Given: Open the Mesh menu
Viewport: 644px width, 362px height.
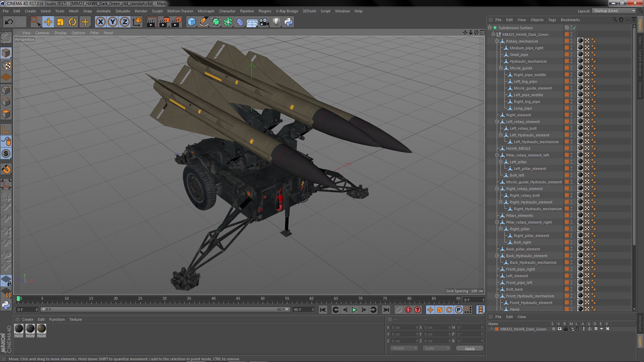Looking at the screenshot, I should pos(73,11).
